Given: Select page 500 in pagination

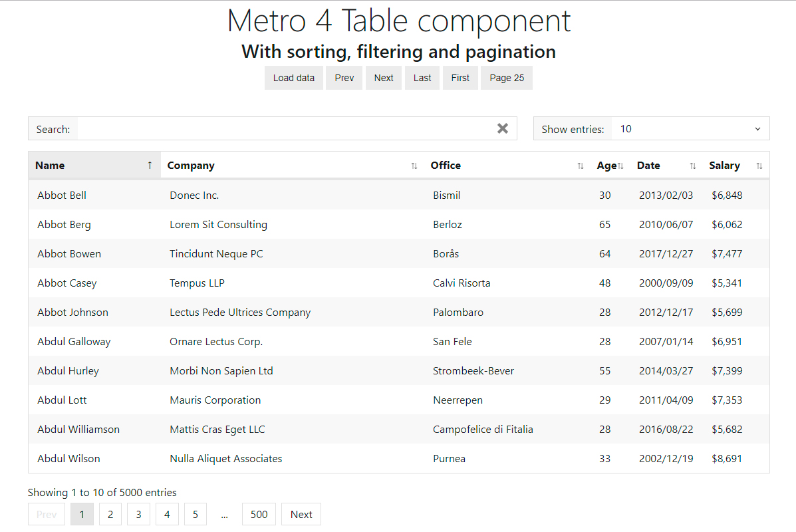Looking at the screenshot, I should point(259,514).
